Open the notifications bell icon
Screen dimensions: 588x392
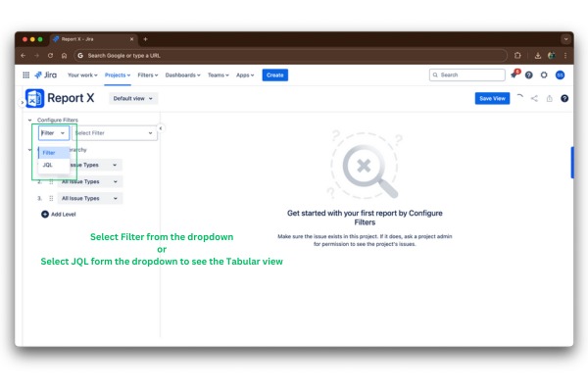pos(514,74)
